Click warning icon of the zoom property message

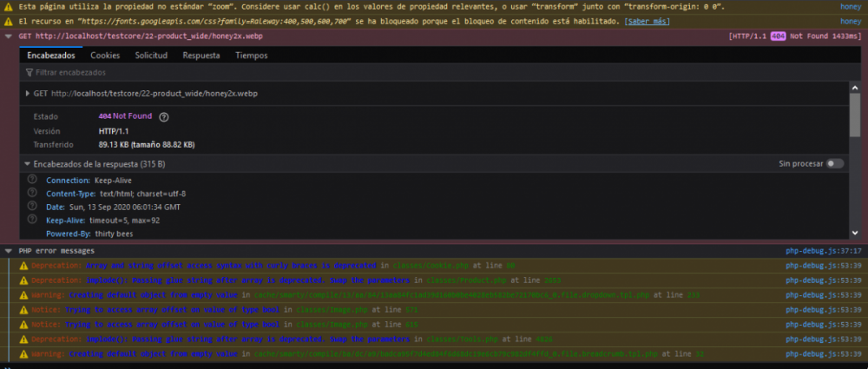(x=9, y=7)
